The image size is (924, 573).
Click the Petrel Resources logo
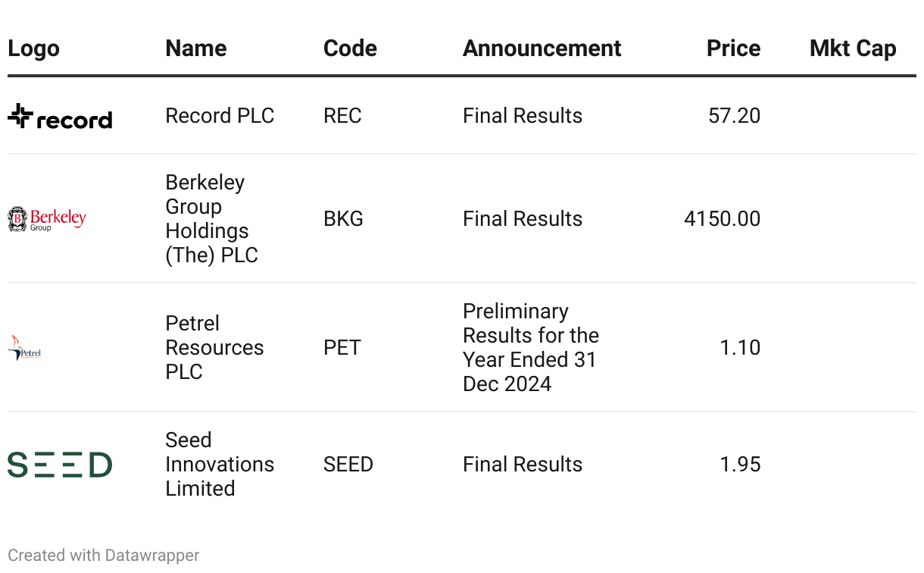click(x=24, y=348)
